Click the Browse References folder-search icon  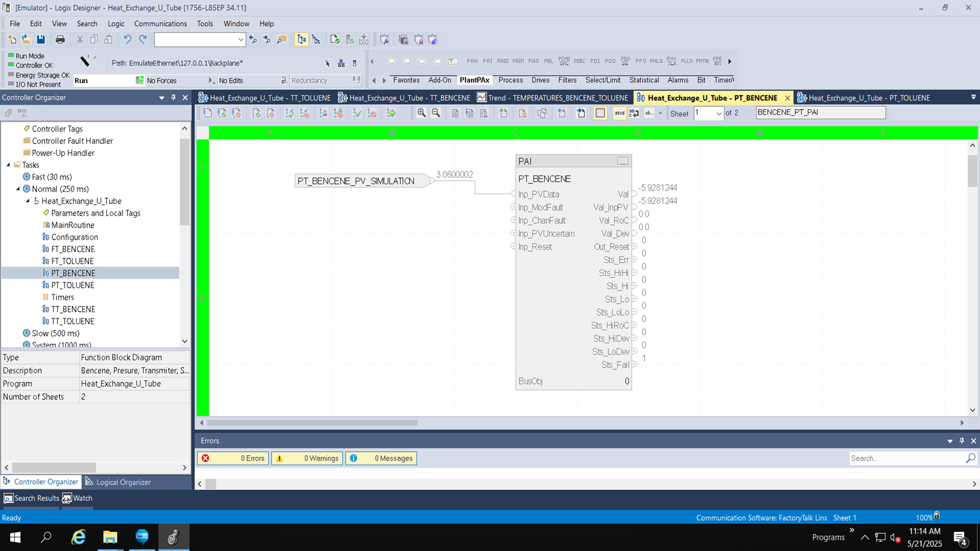pos(282,39)
